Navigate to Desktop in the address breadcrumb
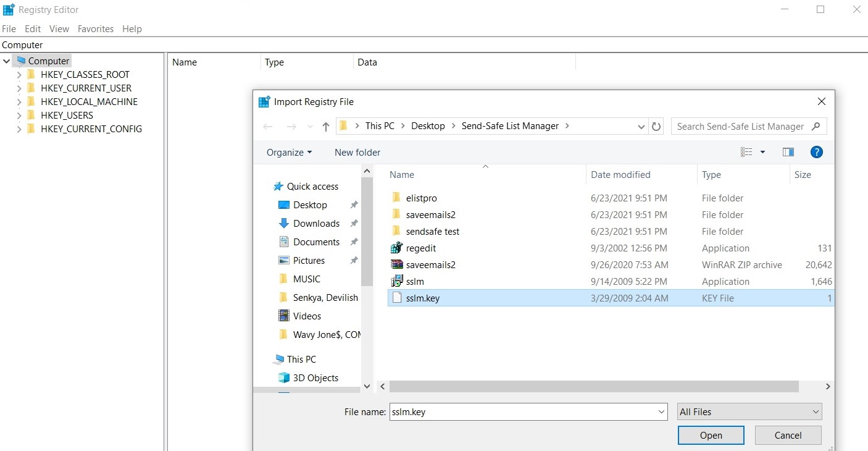This screenshot has width=868, height=451. click(428, 126)
